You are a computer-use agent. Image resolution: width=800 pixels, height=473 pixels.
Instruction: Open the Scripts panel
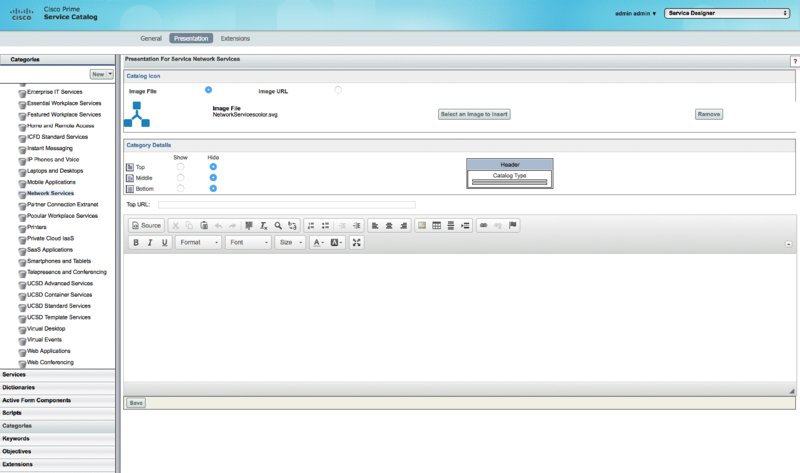[x=58, y=413]
